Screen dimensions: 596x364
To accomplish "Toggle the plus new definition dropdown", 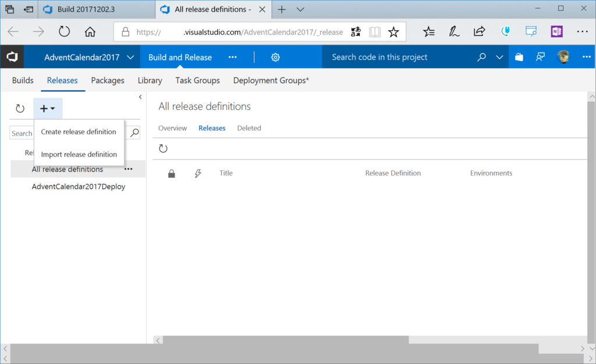I will pos(48,109).
